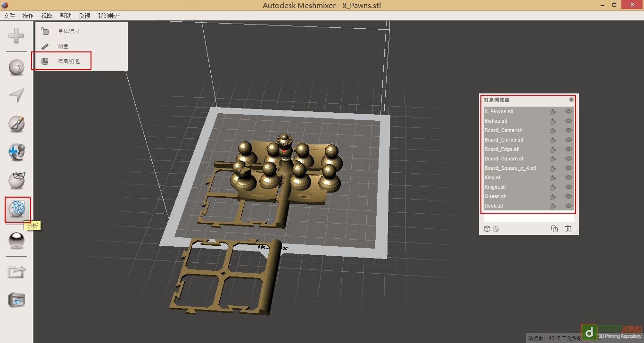Open the Sculpt brush tool
This screenshot has width=644, height=343.
(17, 124)
